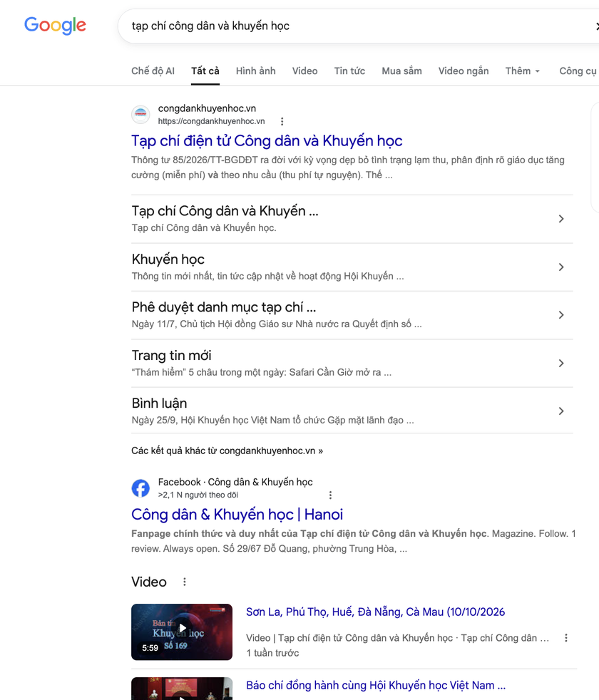Expand the Bình luận sitelink row
The height and width of the screenshot is (700, 599).
pyautogui.click(x=561, y=411)
